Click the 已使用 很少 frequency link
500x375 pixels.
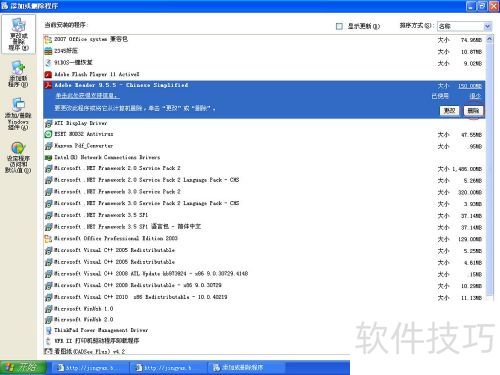(475, 96)
